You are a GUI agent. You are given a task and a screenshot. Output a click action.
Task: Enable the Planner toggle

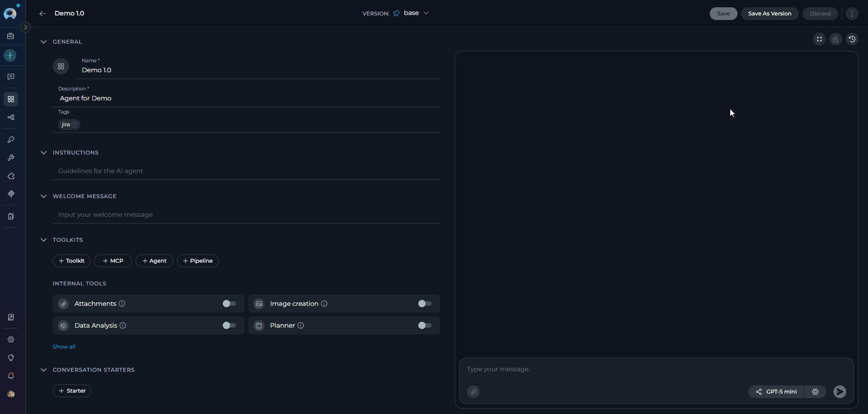(425, 325)
